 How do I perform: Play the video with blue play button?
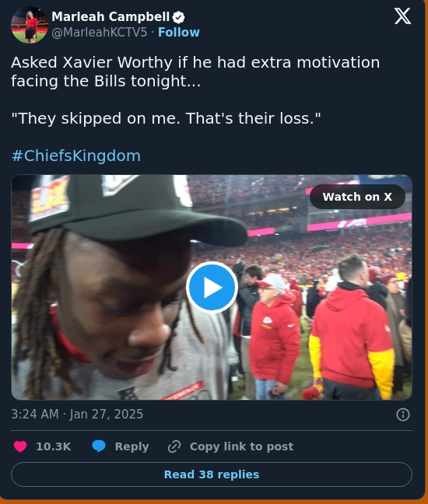[x=212, y=287]
